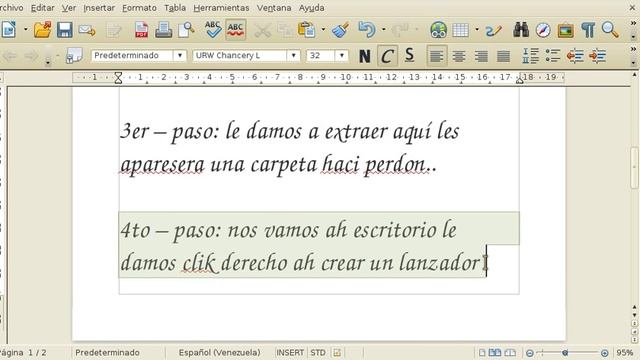Open the Insertar menu
The image size is (640, 360).
pyautogui.click(x=99, y=8)
